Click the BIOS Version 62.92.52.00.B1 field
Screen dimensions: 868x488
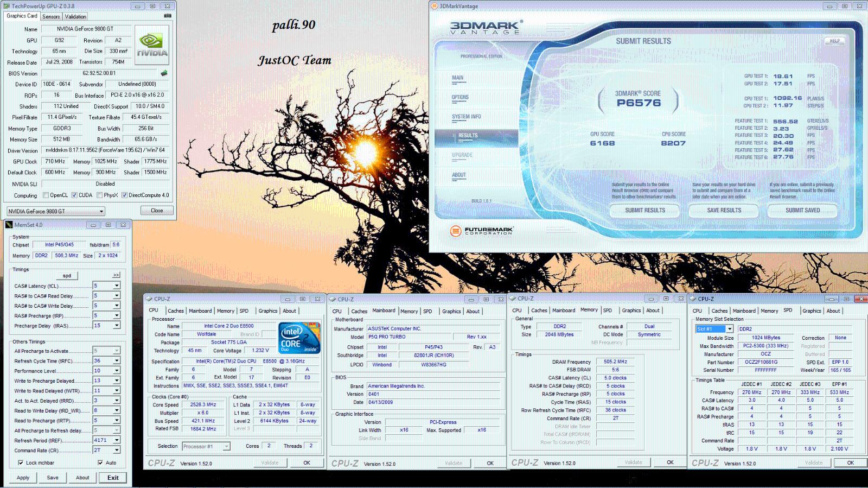pos(99,73)
